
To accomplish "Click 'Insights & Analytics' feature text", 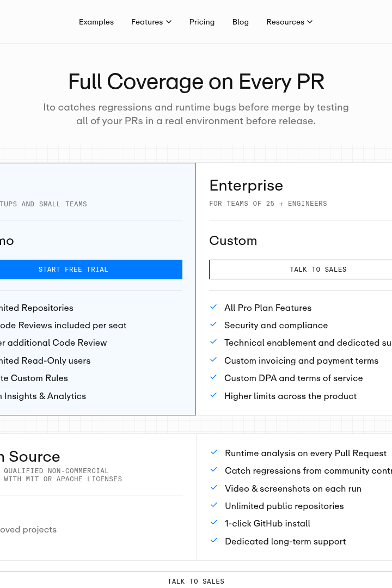I will click(45, 396).
